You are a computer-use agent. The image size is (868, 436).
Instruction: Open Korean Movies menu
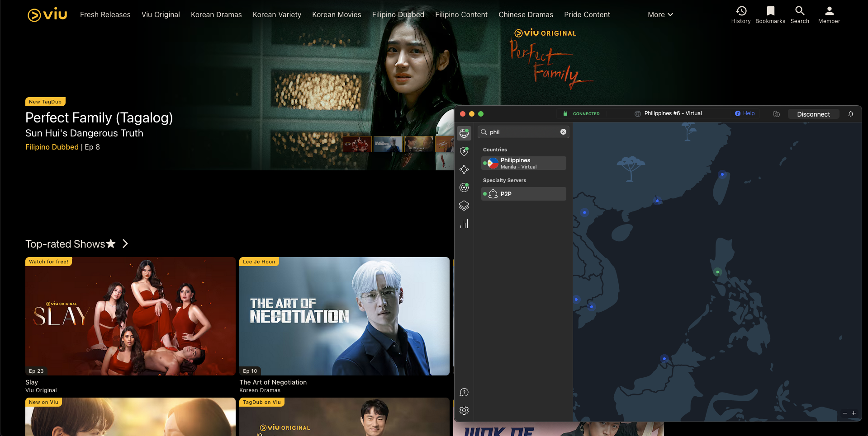point(337,14)
